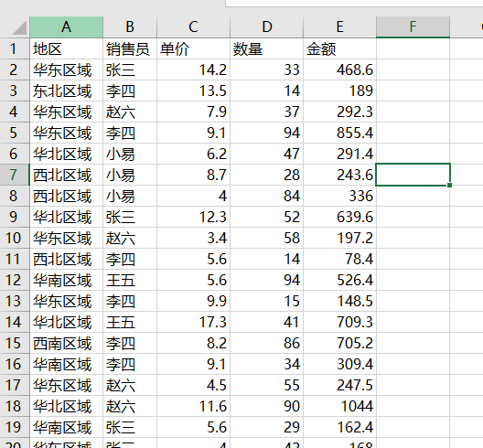The image size is (483, 448).
Task: Click cell with value 14.2
Action: coord(193,69)
